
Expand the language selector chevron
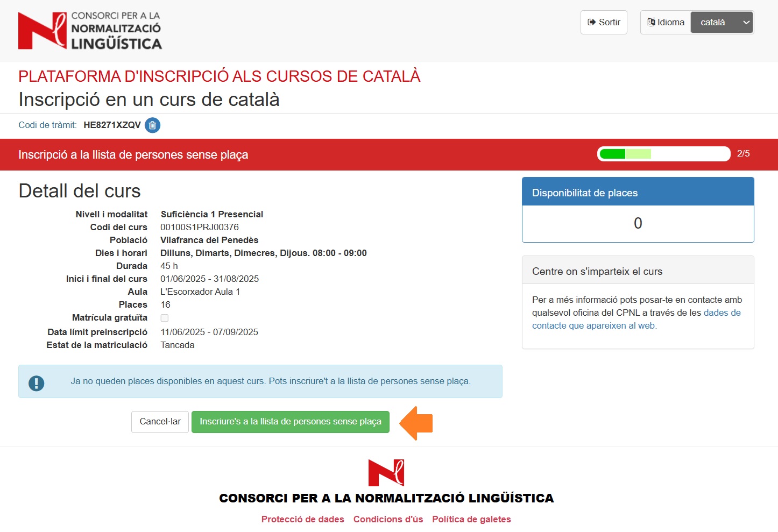746,22
